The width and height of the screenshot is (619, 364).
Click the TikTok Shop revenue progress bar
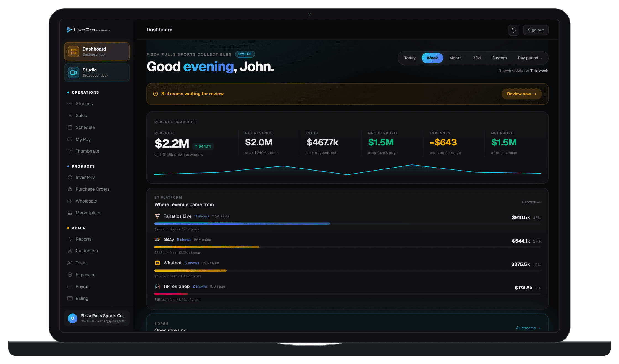tap(347, 294)
